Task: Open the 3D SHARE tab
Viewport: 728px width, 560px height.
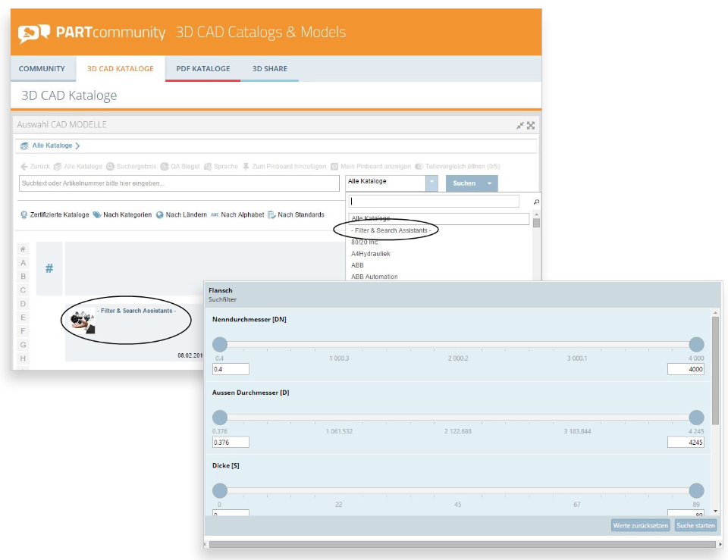Action: point(270,69)
